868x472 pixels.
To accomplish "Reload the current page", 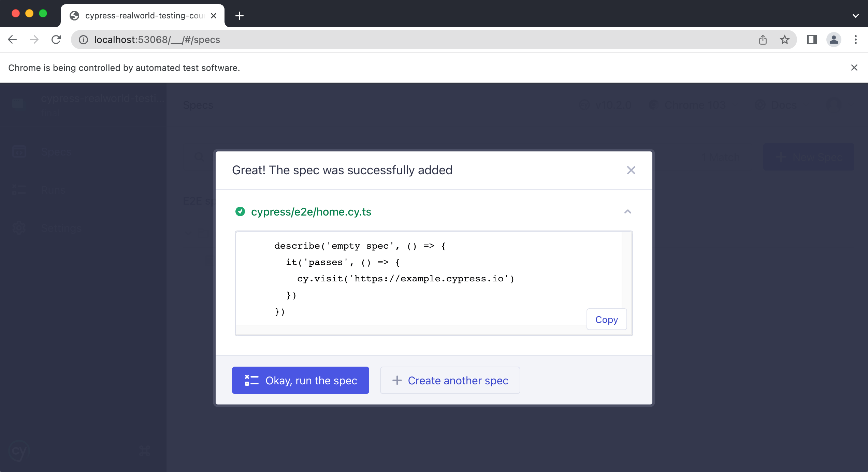I will (56, 40).
